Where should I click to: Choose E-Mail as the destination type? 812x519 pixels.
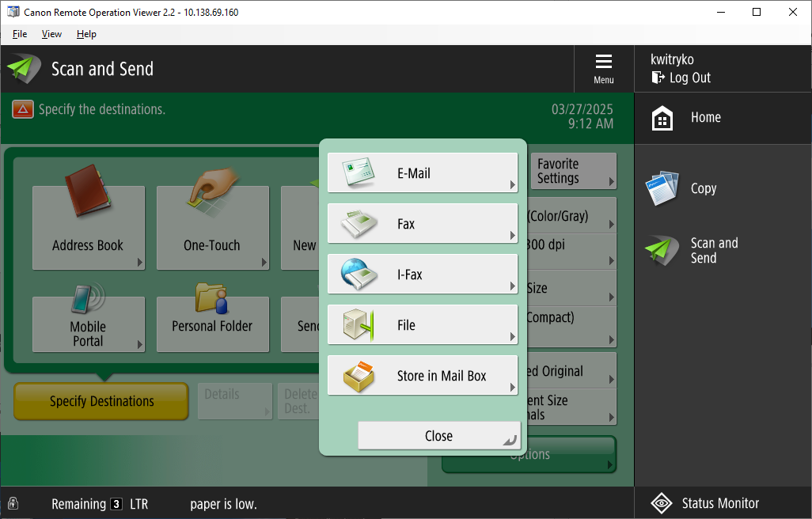422,172
